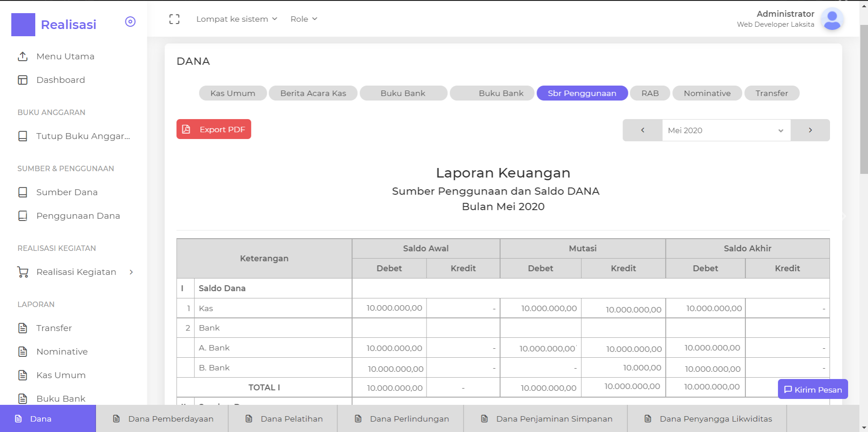Open the Dashboard from the sidebar icon
The height and width of the screenshot is (432, 868).
(23, 80)
